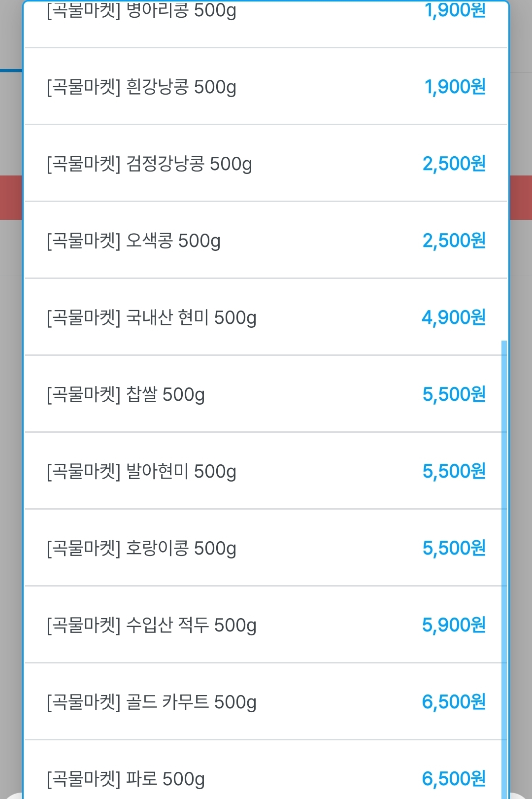
Task: Tap the 6,500원 price for 골드 카무트
Action: coord(454,702)
